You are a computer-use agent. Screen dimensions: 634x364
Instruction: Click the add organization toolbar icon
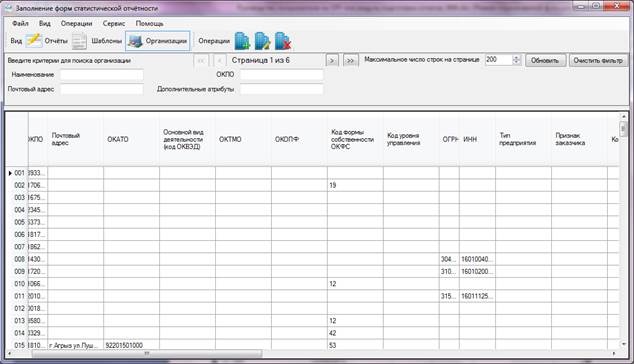click(x=242, y=41)
